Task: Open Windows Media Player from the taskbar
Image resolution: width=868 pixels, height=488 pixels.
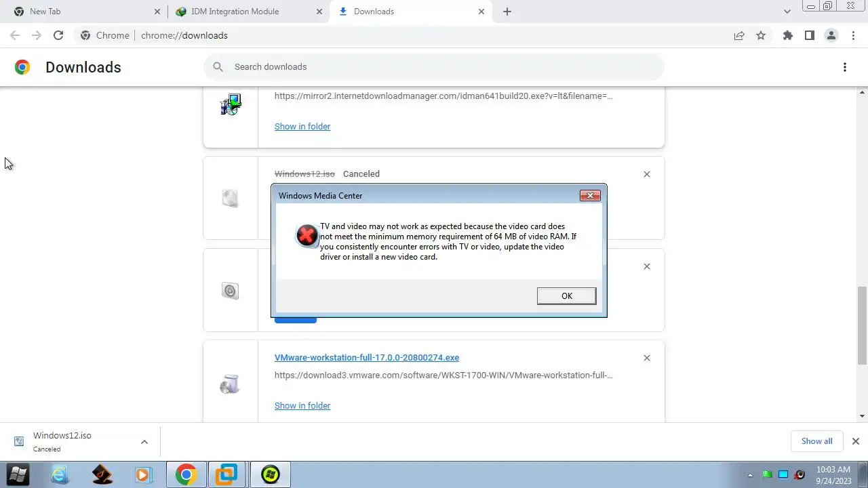Action: (x=143, y=475)
